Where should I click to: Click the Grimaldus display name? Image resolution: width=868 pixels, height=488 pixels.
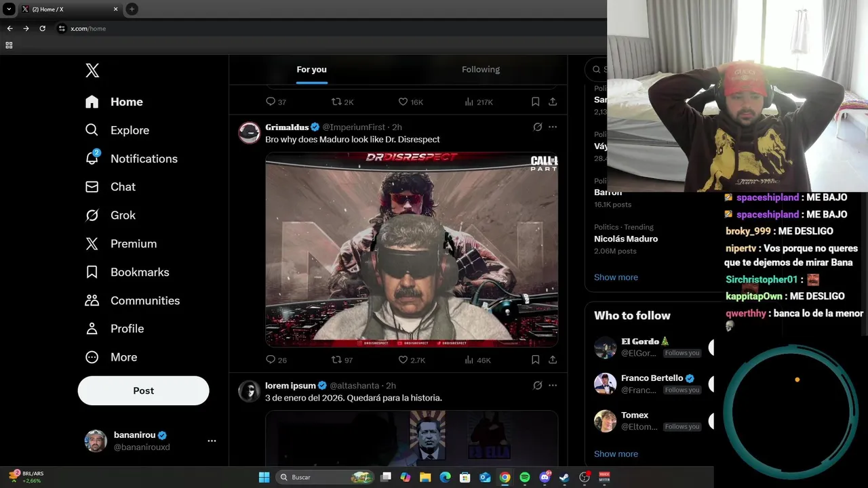click(x=287, y=127)
